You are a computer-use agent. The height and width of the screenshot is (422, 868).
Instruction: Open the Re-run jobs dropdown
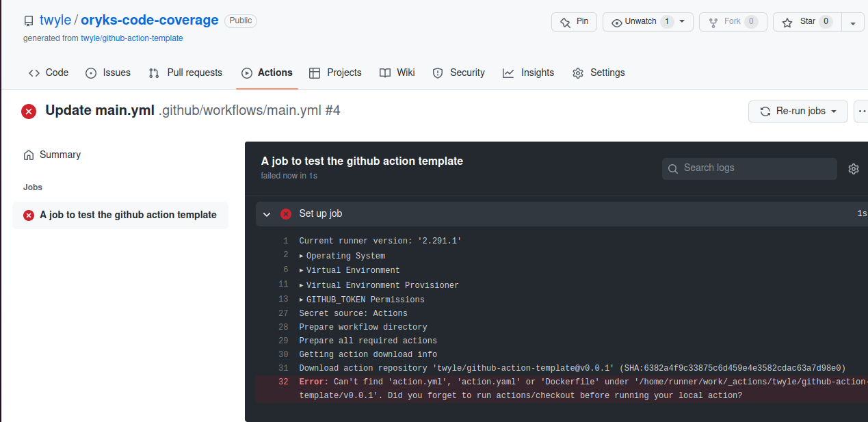[x=798, y=111]
